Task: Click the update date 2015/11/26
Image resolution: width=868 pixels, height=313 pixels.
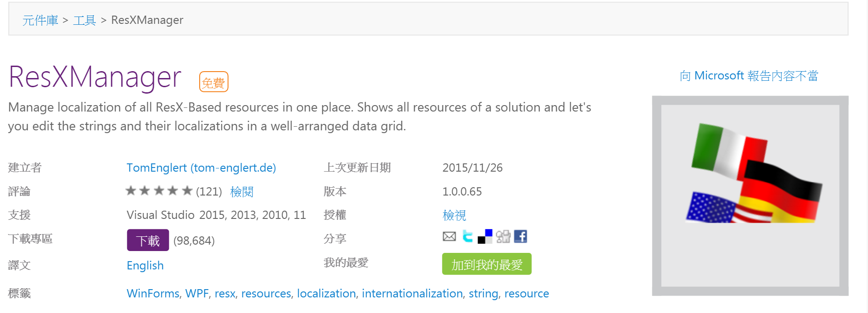Action: coord(472,168)
